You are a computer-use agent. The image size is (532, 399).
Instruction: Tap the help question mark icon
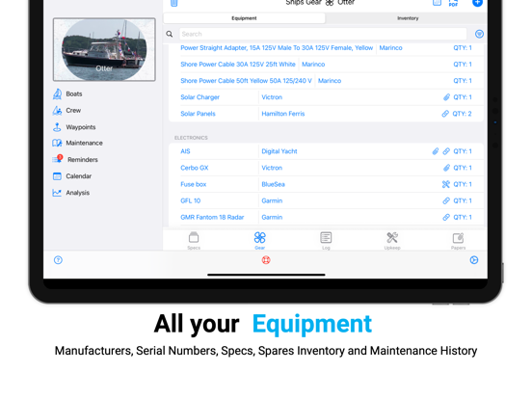58,260
